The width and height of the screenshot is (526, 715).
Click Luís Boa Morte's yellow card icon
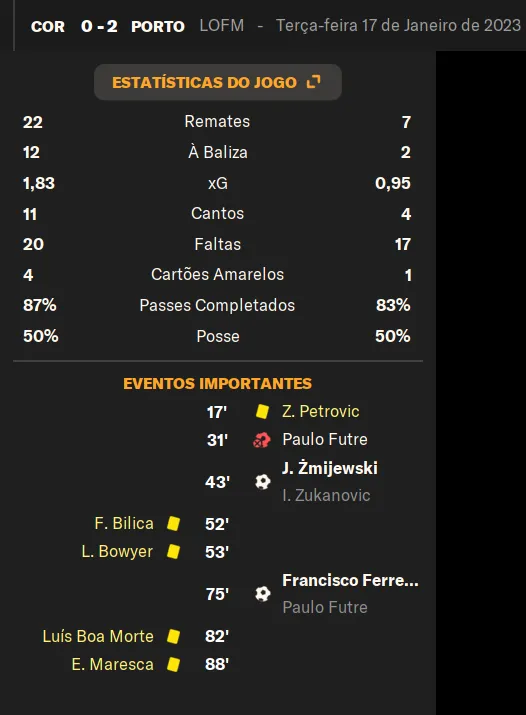(x=173, y=636)
